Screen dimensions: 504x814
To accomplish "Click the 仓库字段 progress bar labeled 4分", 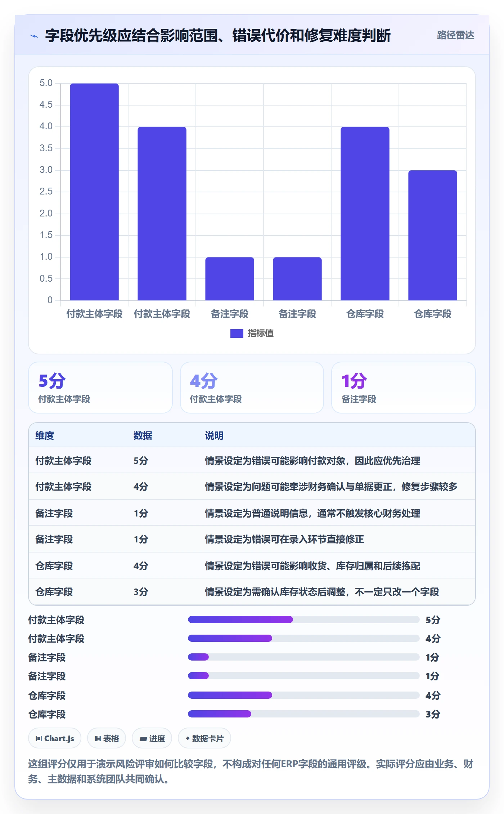I will click(x=304, y=695).
